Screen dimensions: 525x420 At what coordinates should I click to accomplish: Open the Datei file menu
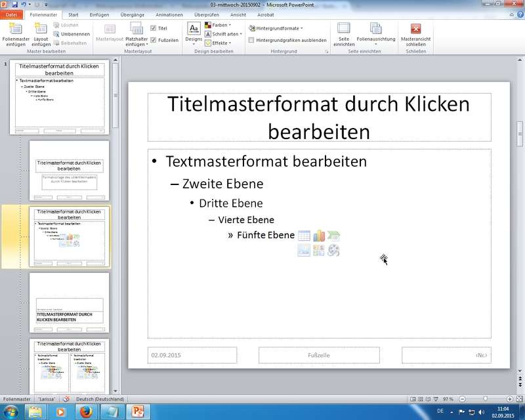(12, 14)
